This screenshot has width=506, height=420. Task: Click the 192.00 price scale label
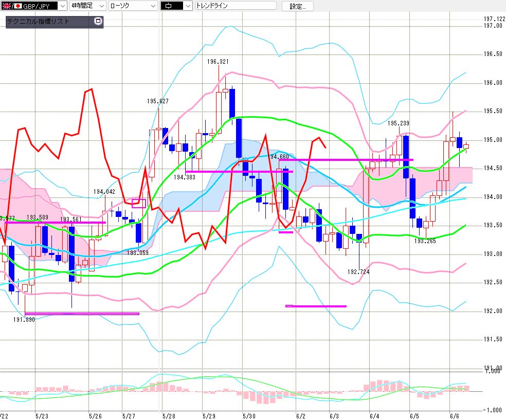click(x=493, y=311)
